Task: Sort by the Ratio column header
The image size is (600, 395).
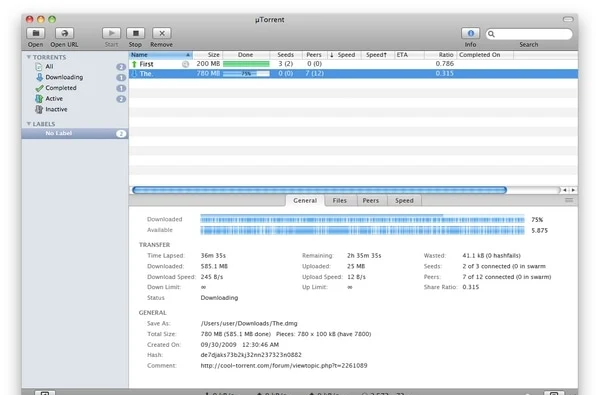Action: coord(440,55)
